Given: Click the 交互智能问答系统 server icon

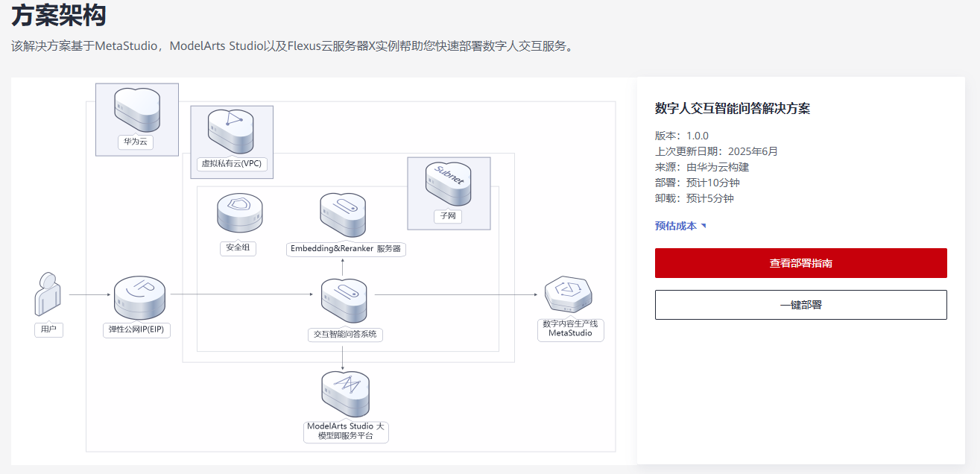Looking at the screenshot, I should pyautogui.click(x=344, y=301).
